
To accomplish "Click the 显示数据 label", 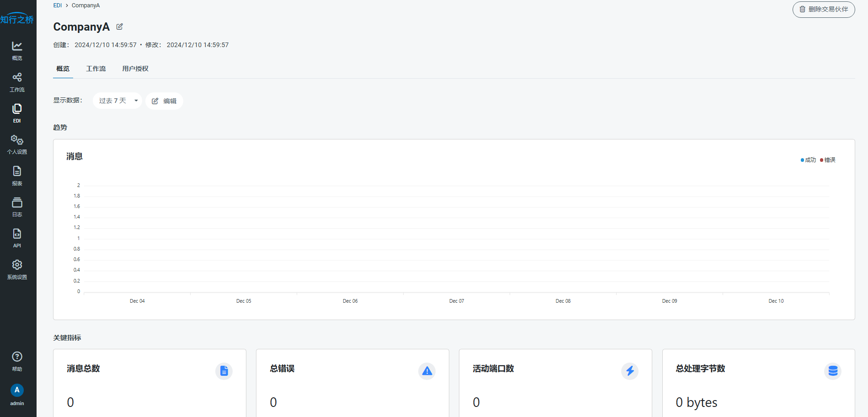I will (x=68, y=100).
